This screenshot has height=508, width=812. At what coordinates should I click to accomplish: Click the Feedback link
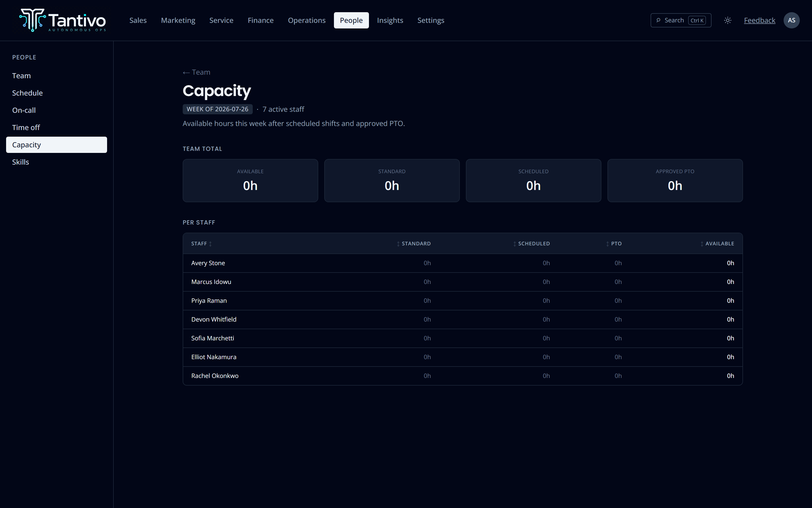click(x=759, y=20)
